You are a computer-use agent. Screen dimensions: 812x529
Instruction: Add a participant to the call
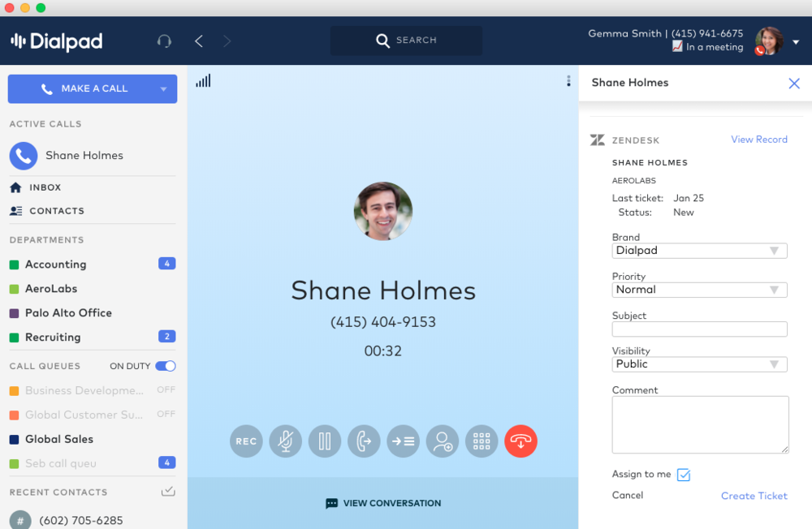pos(443,441)
